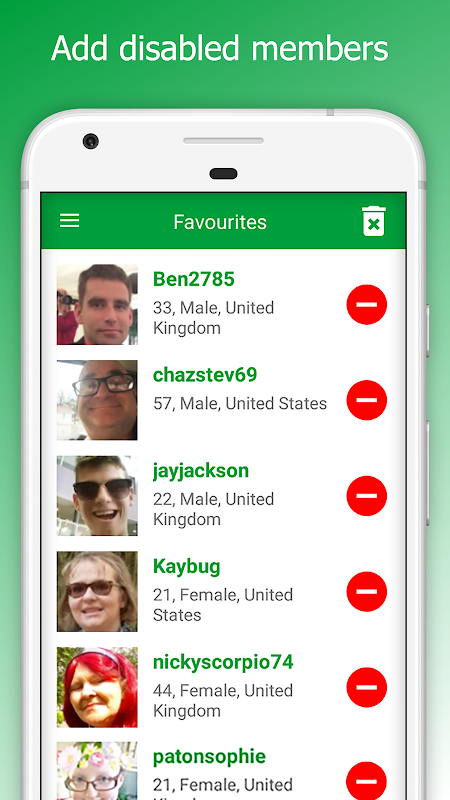View Kaybug profile picture
The width and height of the screenshot is (450, 800).
coord(97,591)
